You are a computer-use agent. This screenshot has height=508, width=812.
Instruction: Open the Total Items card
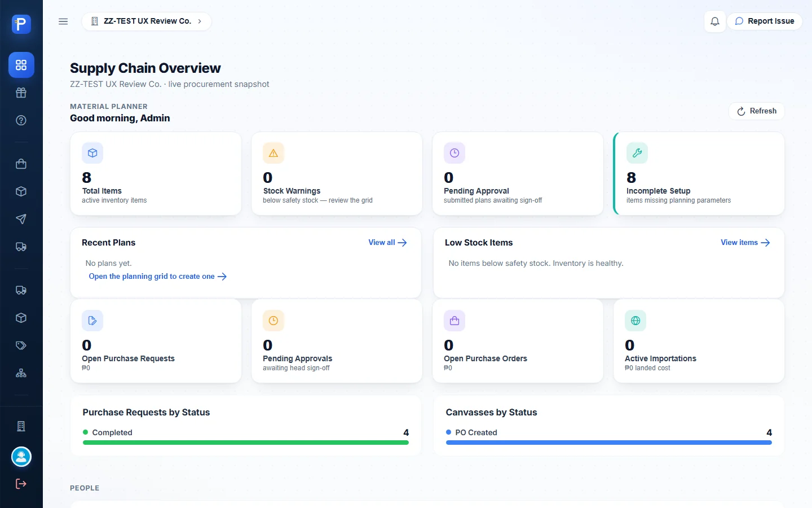tap(156, 174)
